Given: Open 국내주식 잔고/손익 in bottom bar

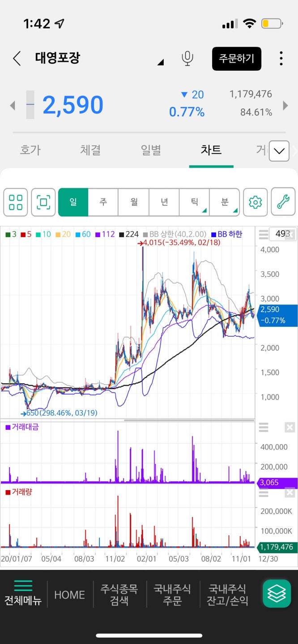Looking at the screenshot, I should click(x=227, y=594).
